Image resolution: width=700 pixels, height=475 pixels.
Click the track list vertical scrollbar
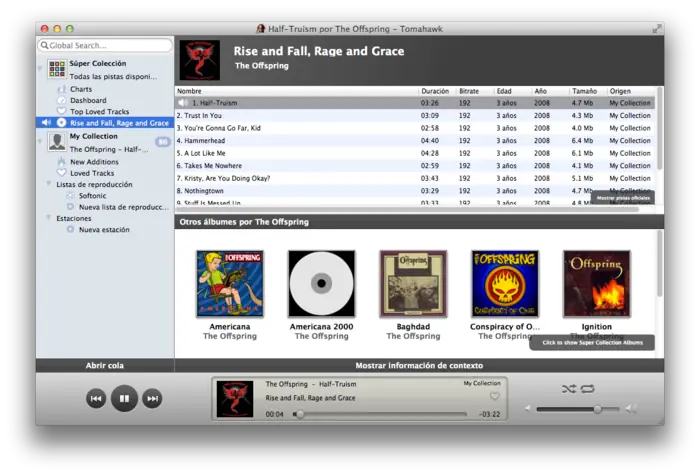(659, 129)
